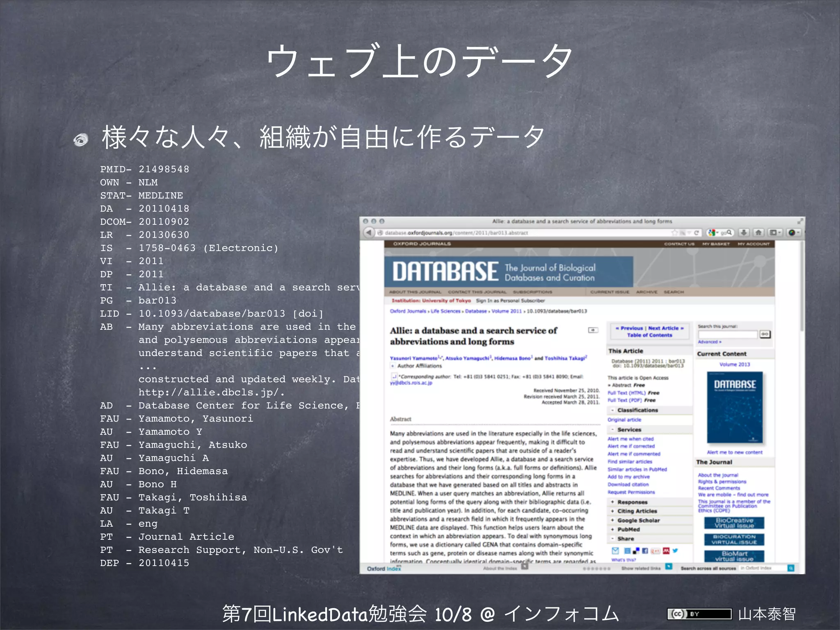This screenshot has width=840, height=630.
Task: Click Alert me when cited link
Action: click(630, 439)
